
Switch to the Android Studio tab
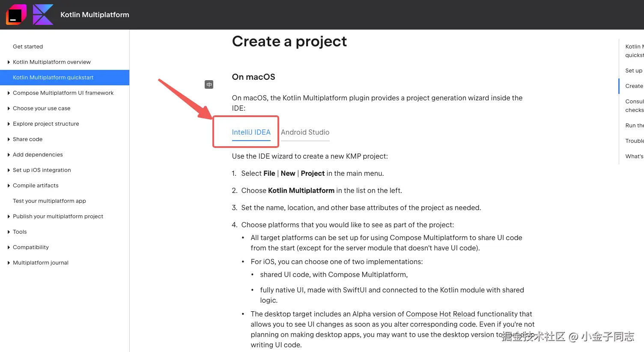coord(305,132)
